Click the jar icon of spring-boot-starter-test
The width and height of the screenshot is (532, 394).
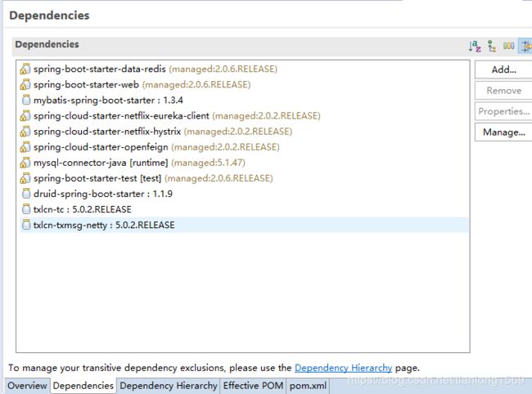[x=25, y=178]
